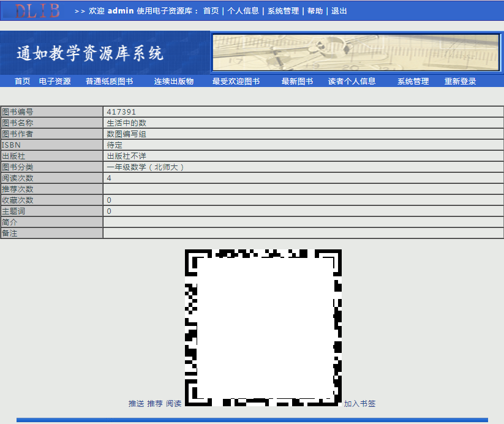Click 退出 to log out
Screen dimensions: 504x424
point(339,11)
